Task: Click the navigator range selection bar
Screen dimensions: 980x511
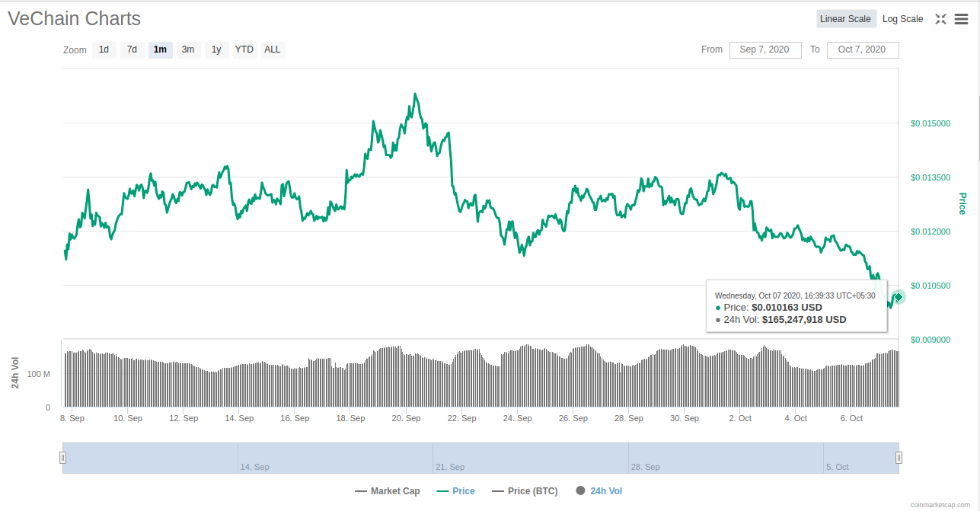Action: (x=480, y=458)
